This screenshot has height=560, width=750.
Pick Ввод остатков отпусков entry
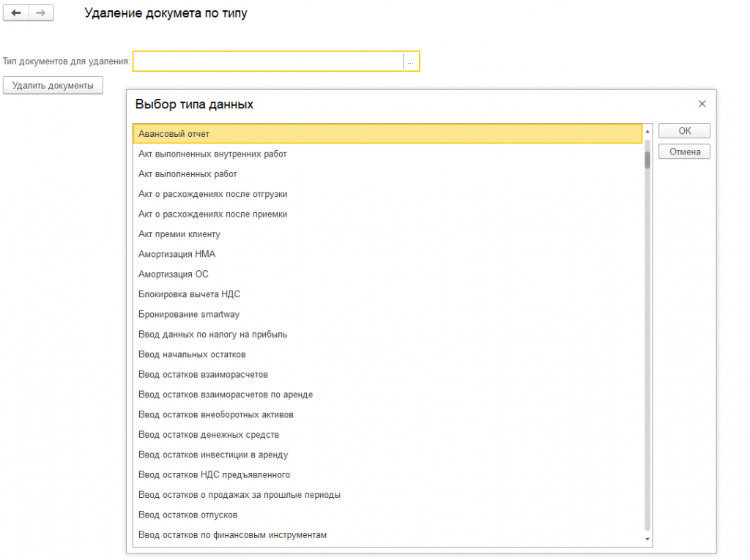pyautogui.click(x=387, y=515)
